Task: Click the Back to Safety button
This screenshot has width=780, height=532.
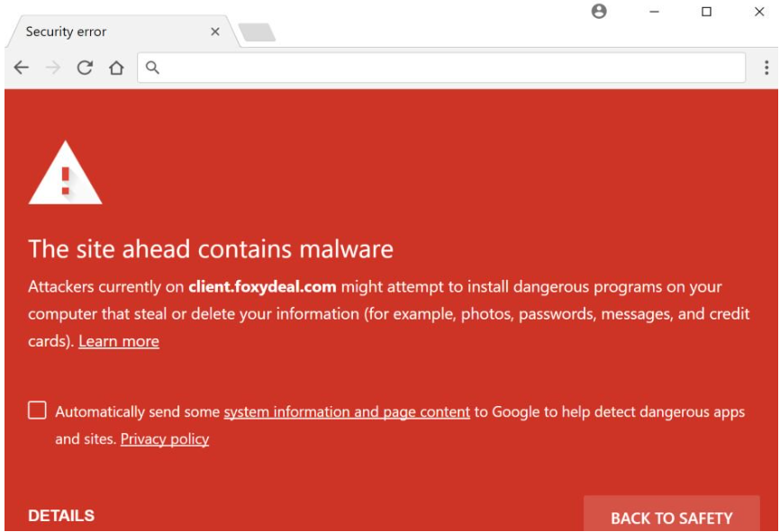Action: pos(671,518)
